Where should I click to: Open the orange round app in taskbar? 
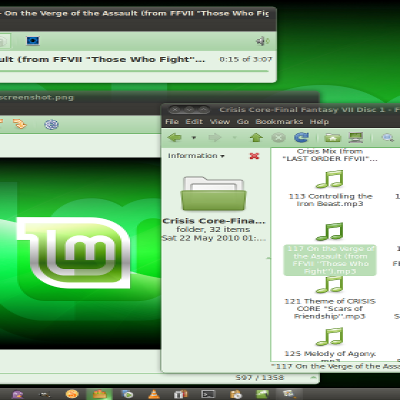[72, 394]
